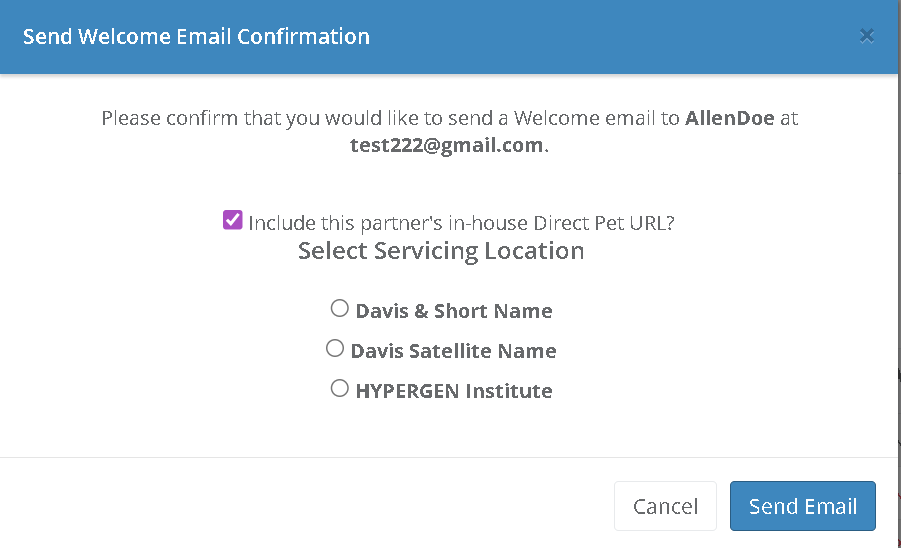The width and height of the screenshot is (901, 548).
Task: Choose the HYPERGEN Institute radio button
Action: point(340,389)
